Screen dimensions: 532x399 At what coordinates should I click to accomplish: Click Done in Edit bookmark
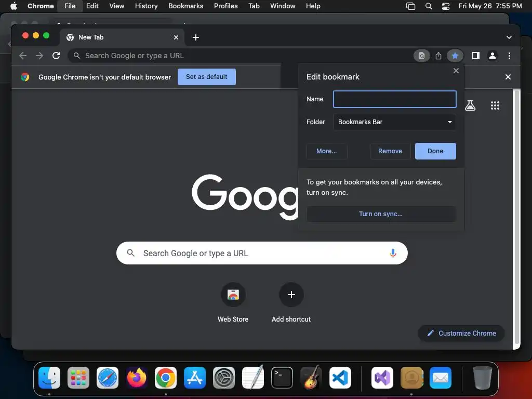[435, 151]
